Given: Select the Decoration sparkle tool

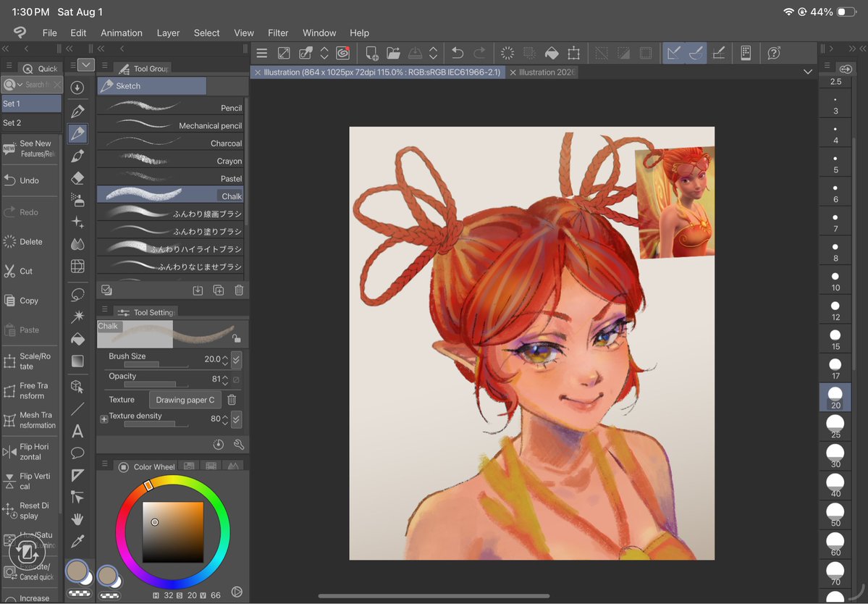Looking at the screenshot, I should pos(77,222).
